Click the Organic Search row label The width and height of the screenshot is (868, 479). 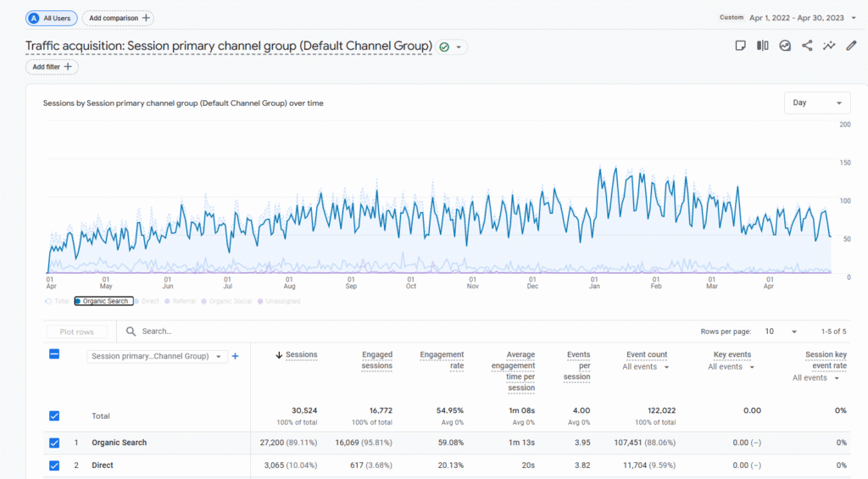coord(119,443)
